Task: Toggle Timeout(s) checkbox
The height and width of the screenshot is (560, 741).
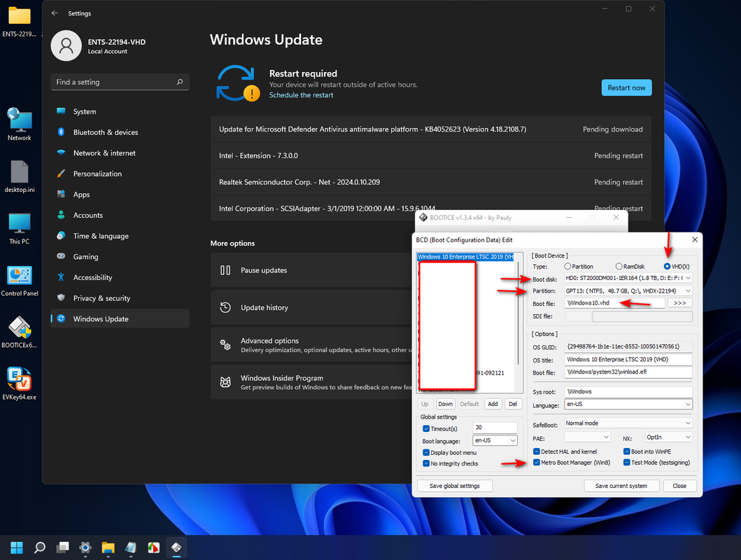Action: coord(426,428)
